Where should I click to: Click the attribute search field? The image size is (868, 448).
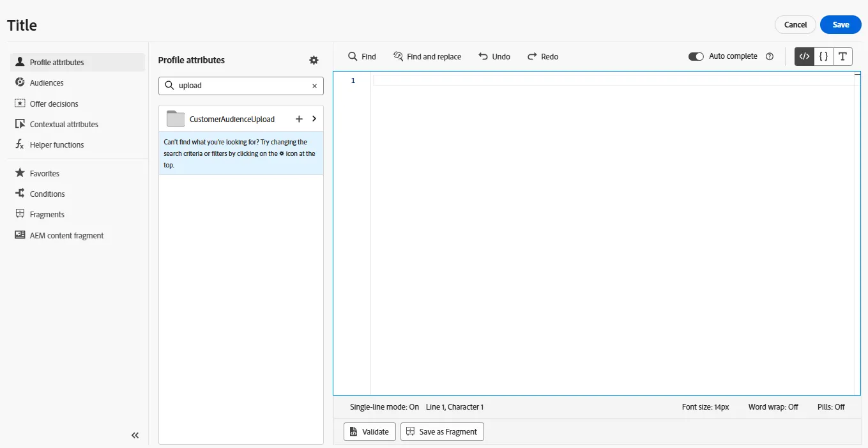[x=241, y=86]
